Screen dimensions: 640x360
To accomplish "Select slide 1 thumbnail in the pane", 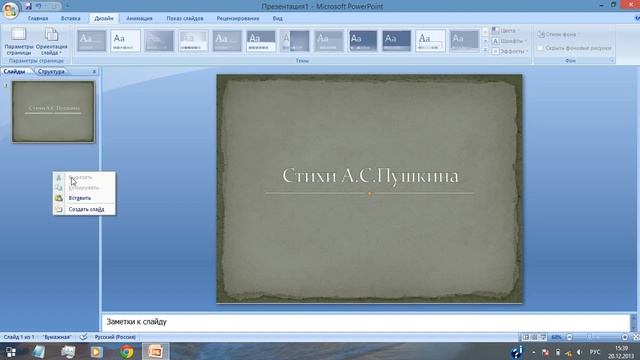I will point(53,111).
